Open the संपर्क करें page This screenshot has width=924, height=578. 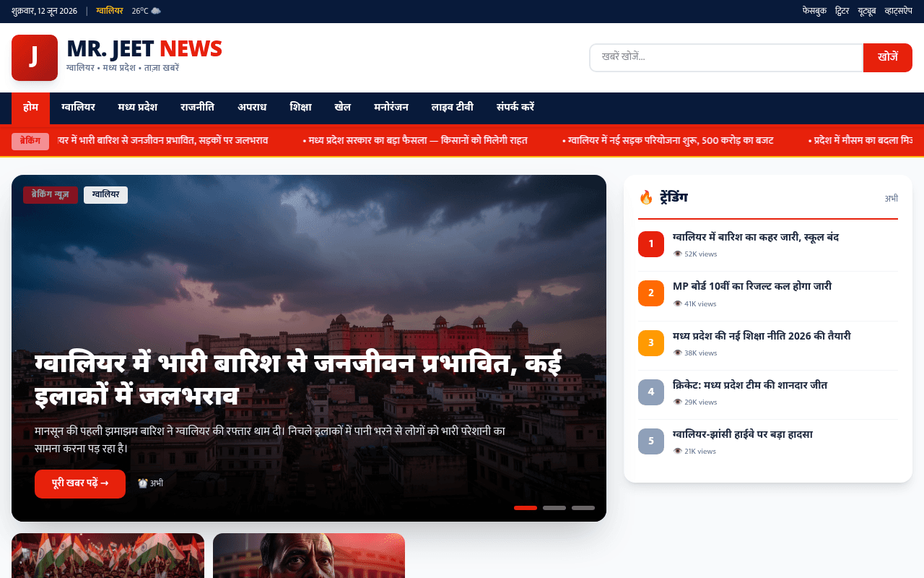point(515,108)
